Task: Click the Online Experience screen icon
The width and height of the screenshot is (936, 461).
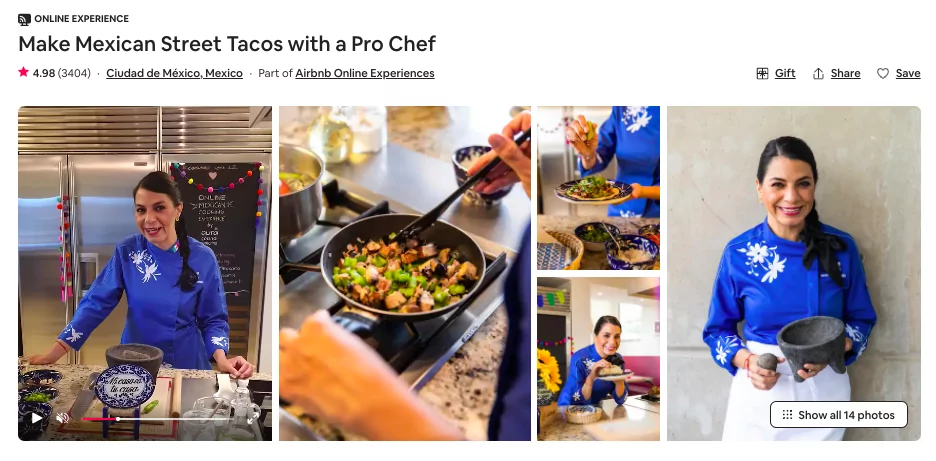Action: pos(24,19)
